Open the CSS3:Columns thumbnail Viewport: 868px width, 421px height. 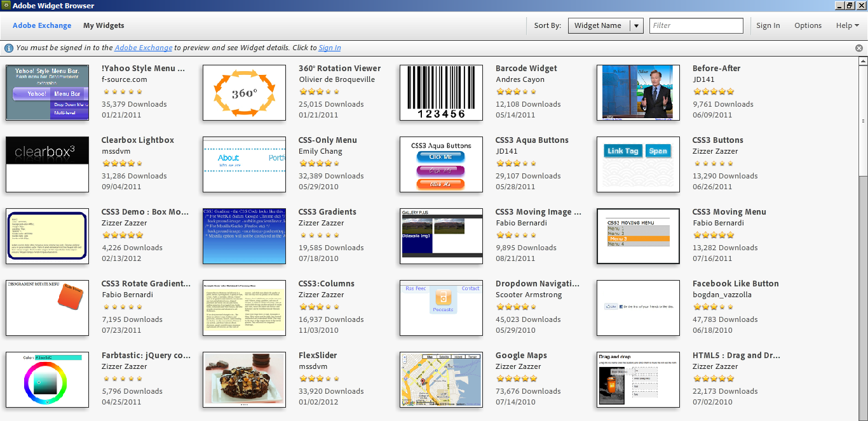[245, 308]
